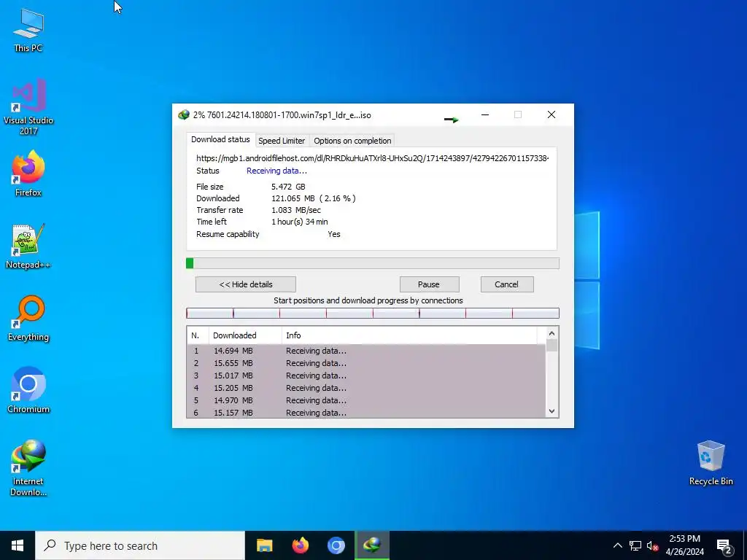
Task: Select connection row 2 with 15.655 MB
Action: click(x=366, y=363)
